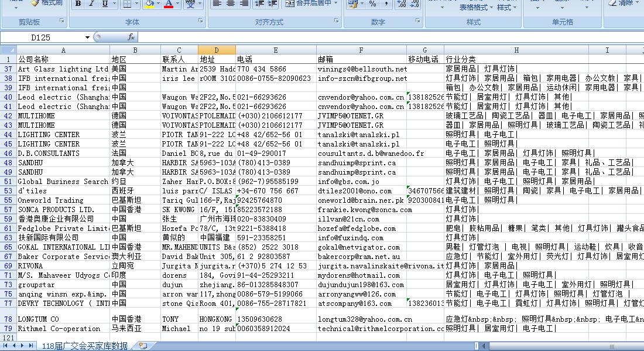Open the fill color dropdown arrow

point(159,4)
